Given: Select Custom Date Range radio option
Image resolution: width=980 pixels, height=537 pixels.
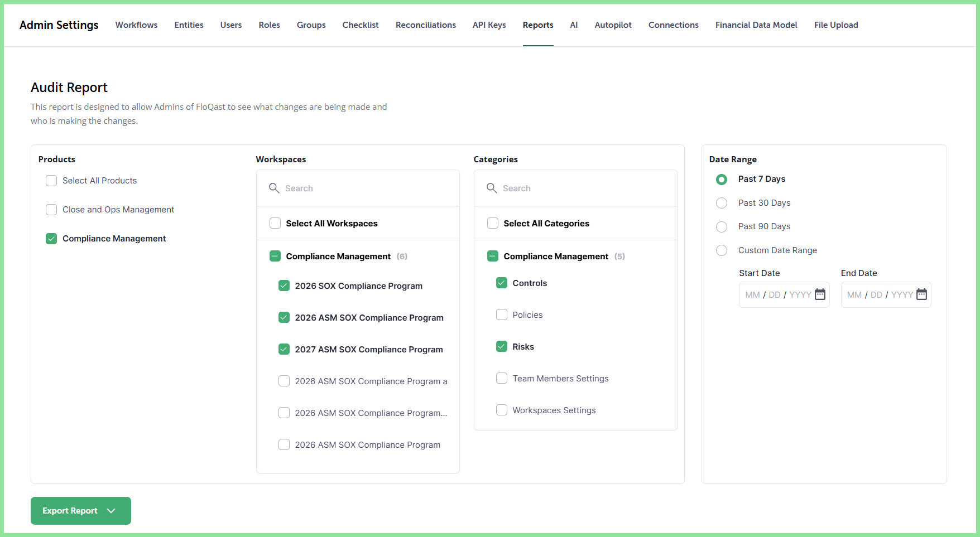Looking at the screenshot, I should tap(722, 250).
